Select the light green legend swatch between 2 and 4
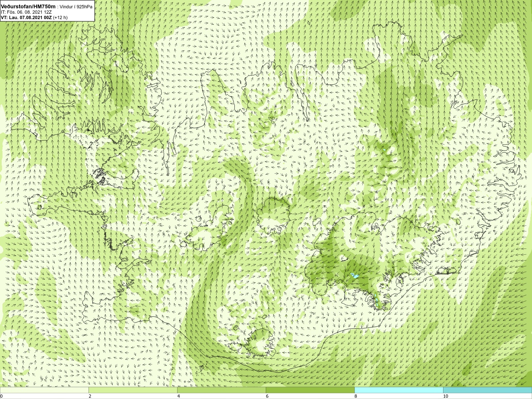 click(133, 390)
